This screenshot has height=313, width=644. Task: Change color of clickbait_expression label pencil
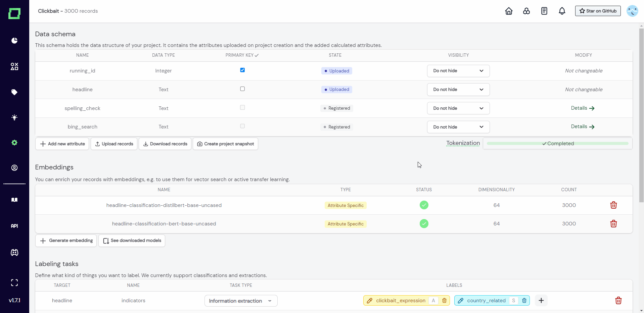tap(369, 301)
